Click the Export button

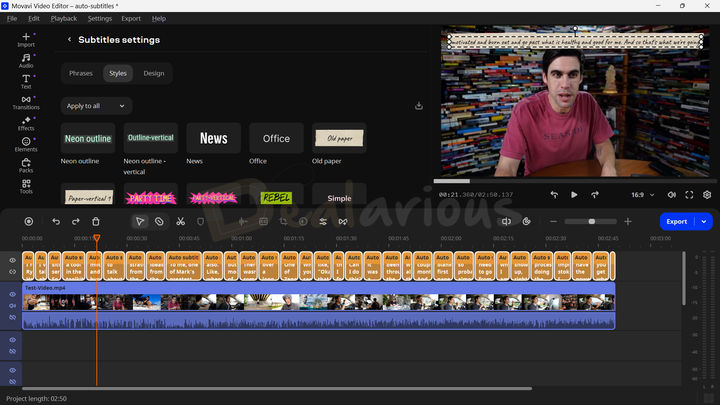677,221
